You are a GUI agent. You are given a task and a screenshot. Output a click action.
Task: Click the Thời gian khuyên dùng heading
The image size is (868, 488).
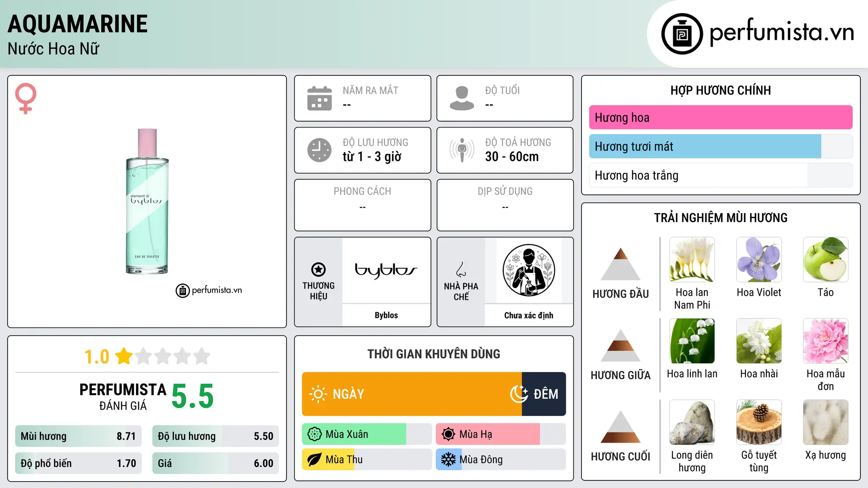tap(434, 354)
